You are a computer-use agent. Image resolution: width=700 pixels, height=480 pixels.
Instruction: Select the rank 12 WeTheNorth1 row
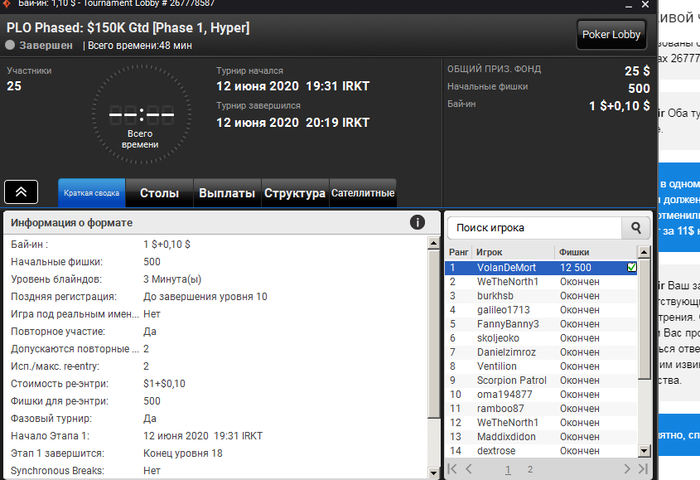pos(541,422)
